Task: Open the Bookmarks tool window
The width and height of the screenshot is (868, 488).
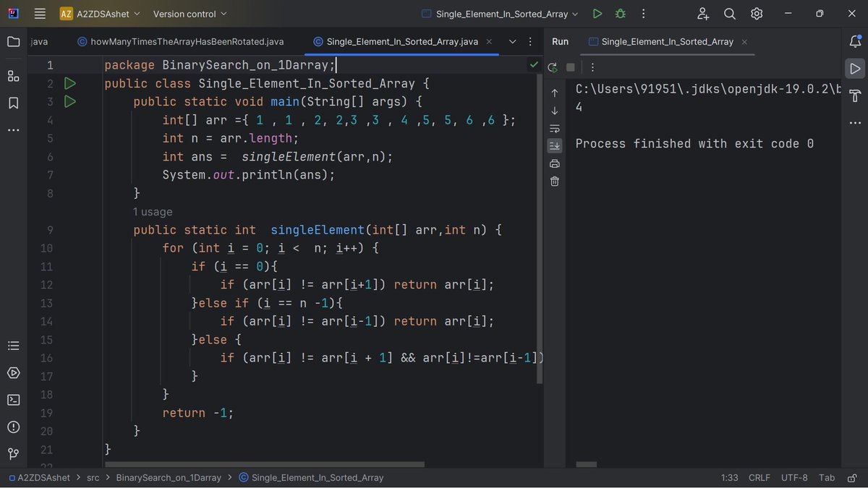Action: coord(12,103)
